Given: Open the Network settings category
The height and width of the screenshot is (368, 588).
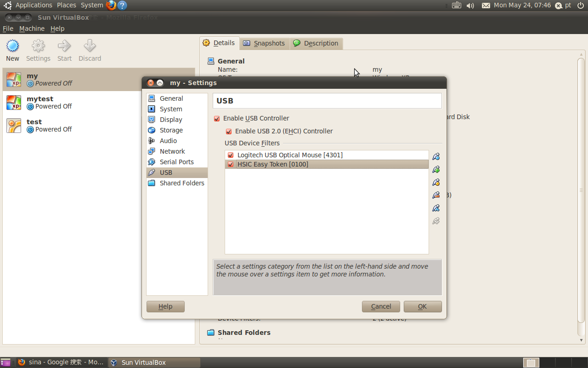Looking at the screenshot, I should click(177, 151).
